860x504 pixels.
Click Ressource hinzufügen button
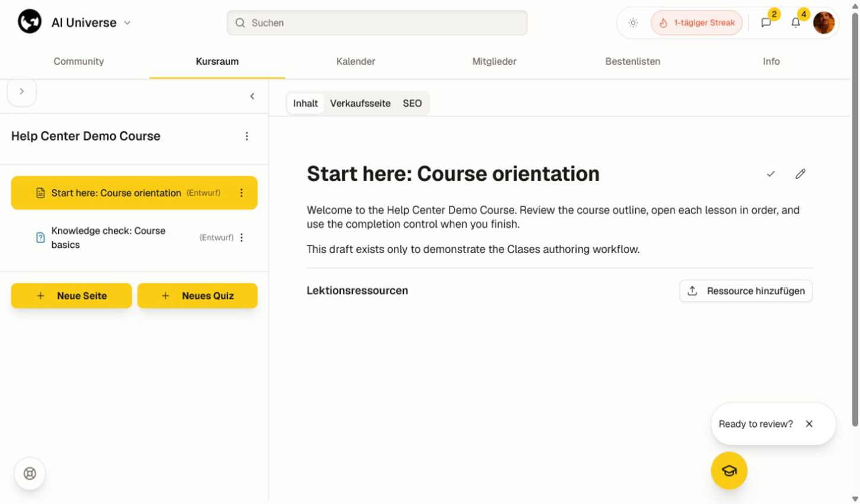(x=746, y=291)
